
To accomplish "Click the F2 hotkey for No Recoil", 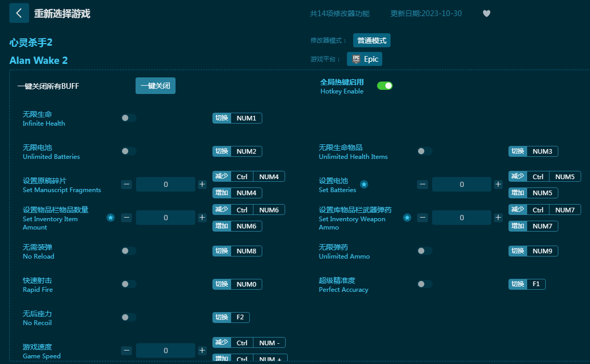I will click(231, 317).
